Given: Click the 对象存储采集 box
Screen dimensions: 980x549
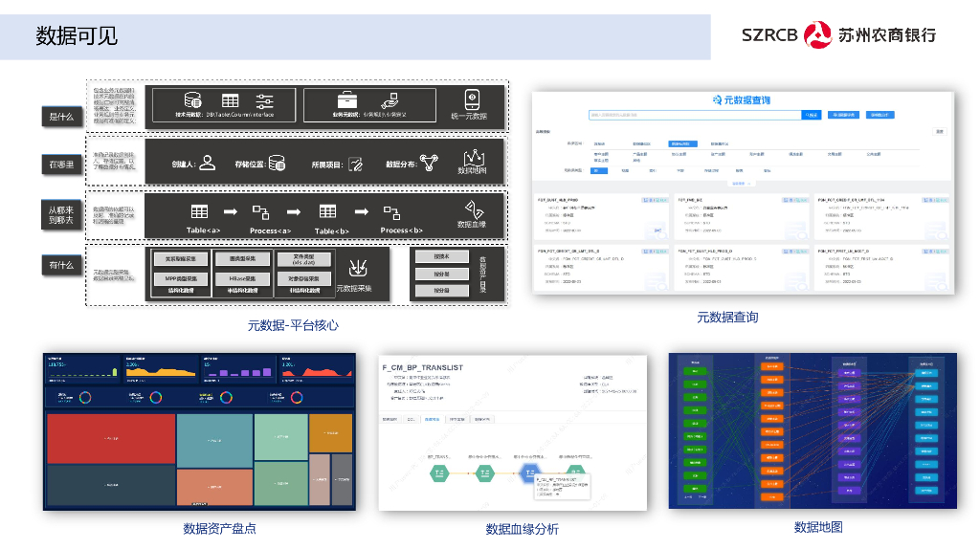Looking at the screenshot, I should (x=303, y=278).
